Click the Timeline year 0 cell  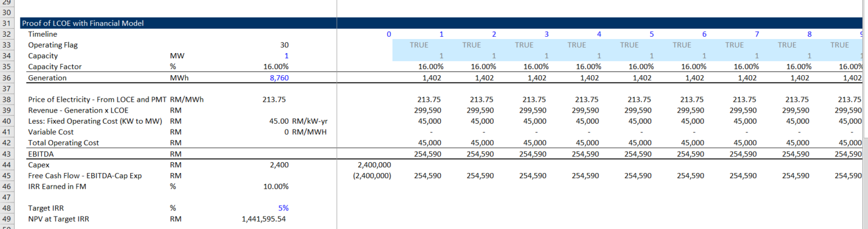tap(388, 34)
